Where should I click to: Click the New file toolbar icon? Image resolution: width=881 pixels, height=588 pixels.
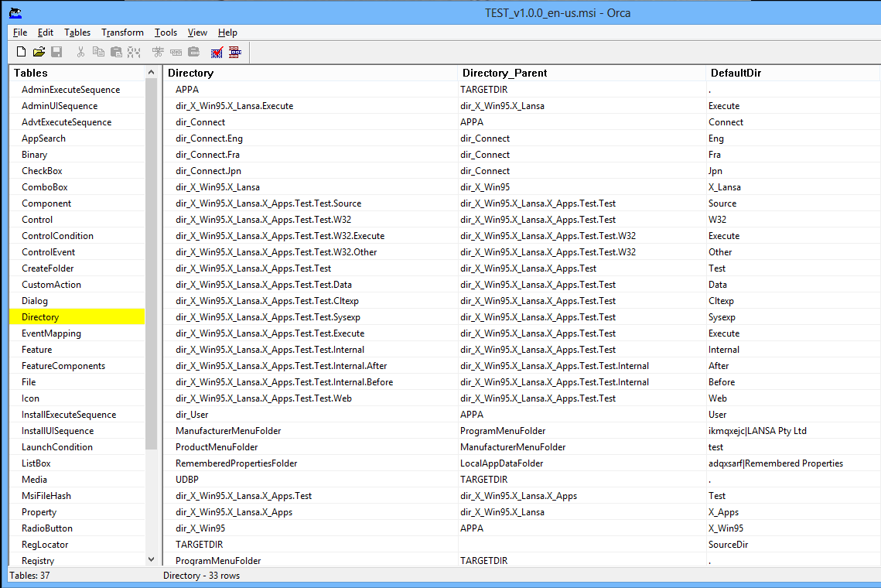22,52
